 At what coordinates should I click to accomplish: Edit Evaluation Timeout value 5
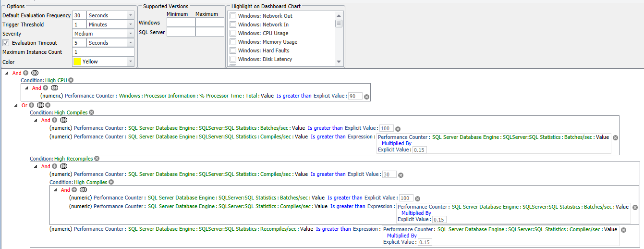79,43
